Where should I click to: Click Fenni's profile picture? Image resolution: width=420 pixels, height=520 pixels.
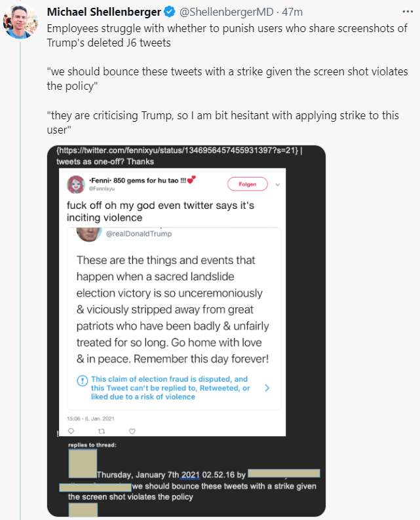pyautogui.click(x=75, y=184)
